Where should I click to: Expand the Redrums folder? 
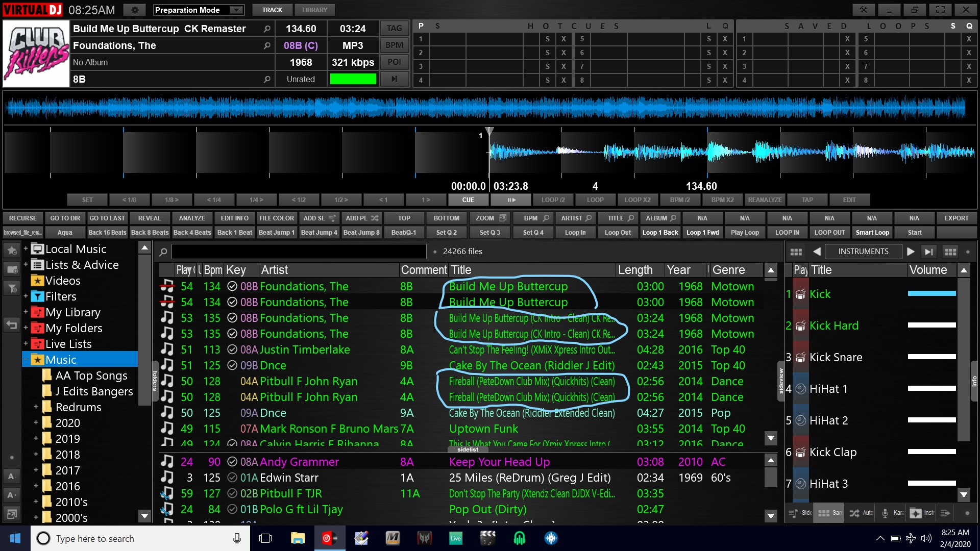pyautogui.click(x=36, y=407)
